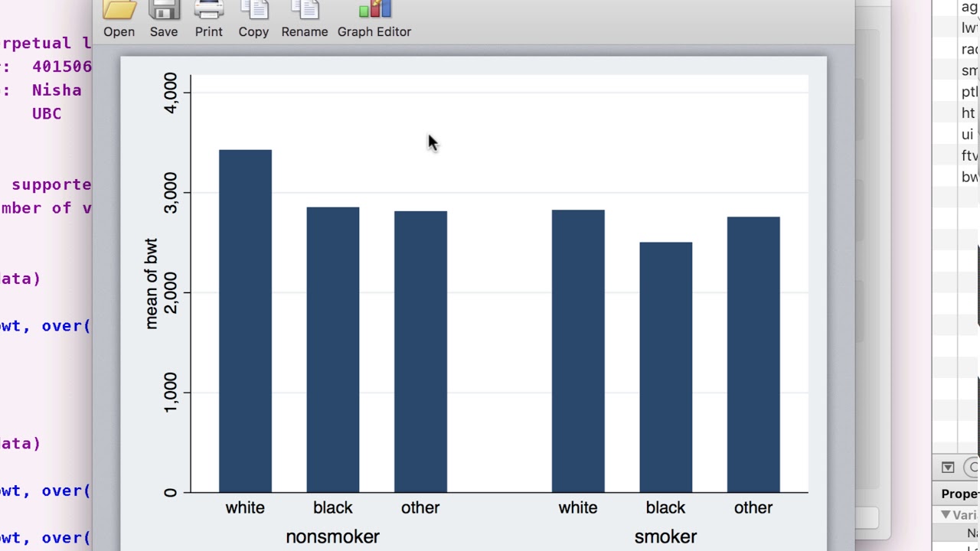
Task: Click the 'nonsmoker' group label
Action: 332,536
